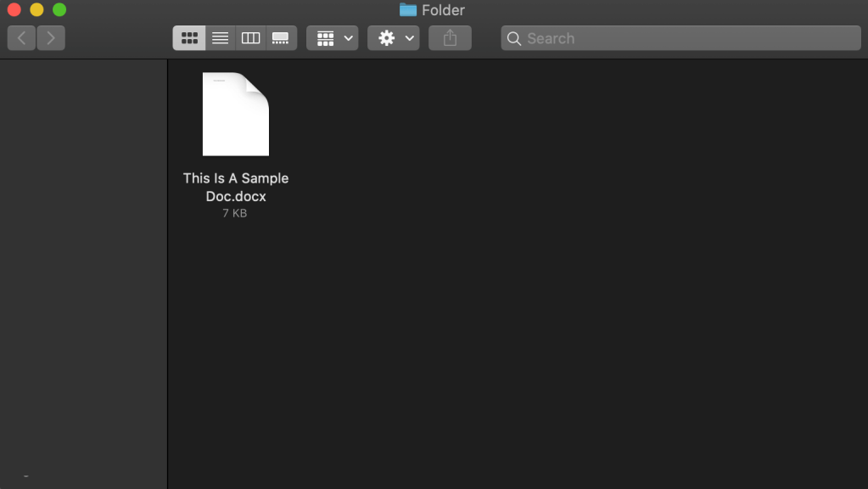Click empty area of the file pane
The image size is (868, 489).
[552, 297]
